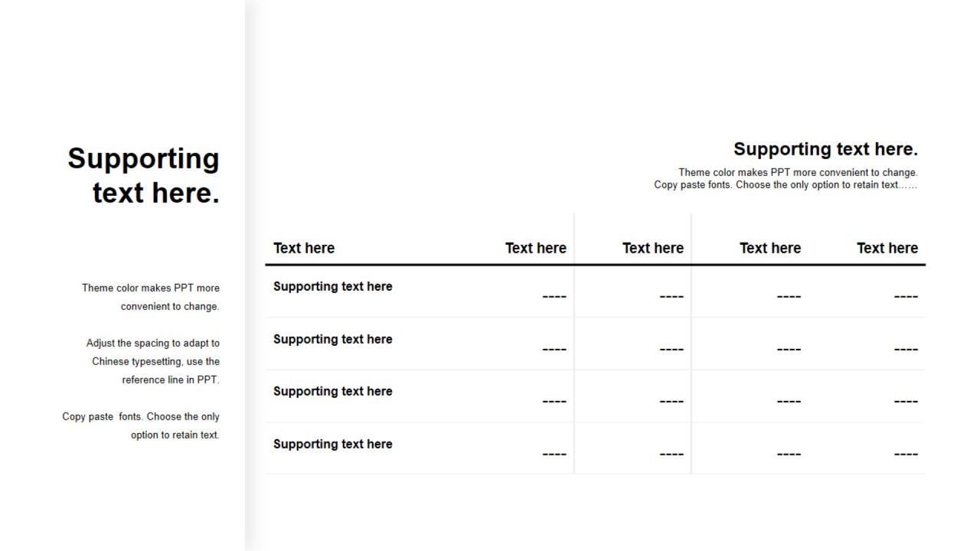Click the third "Text here" column header
Image resolution: width=980 pixels, height=551 pixels.
(x=652, y=248)
